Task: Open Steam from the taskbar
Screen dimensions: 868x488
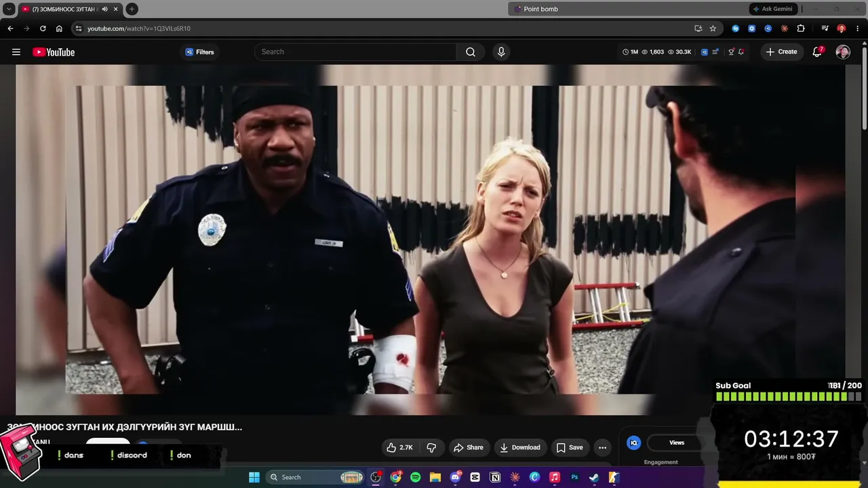Action: point(594,477)
